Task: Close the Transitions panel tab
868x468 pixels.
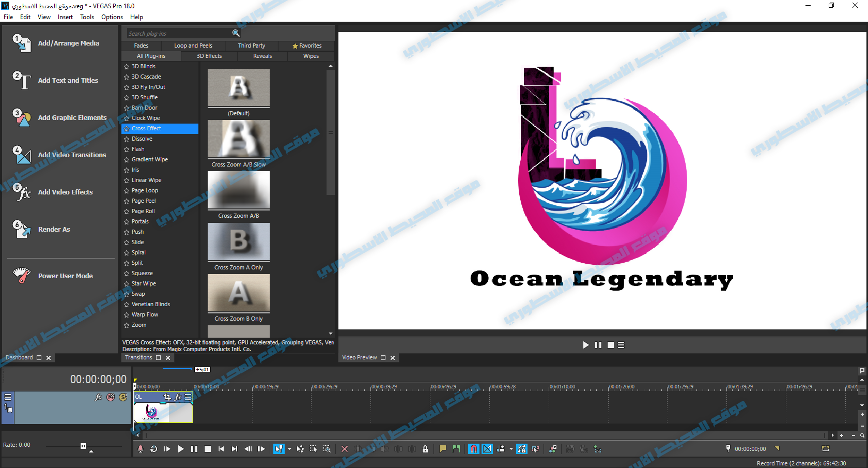Action: pos(168,358)
